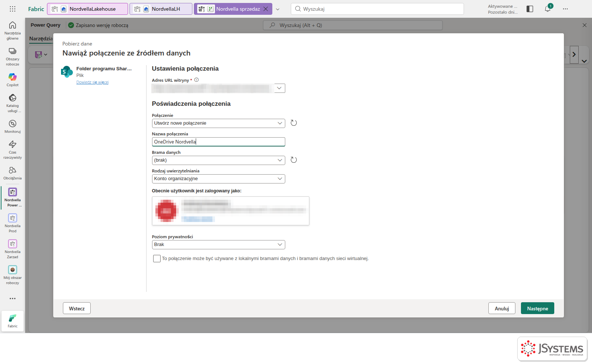Refresh the Brama danych gateway list
This screenshot has width=592, height=364.
[294, 160]
